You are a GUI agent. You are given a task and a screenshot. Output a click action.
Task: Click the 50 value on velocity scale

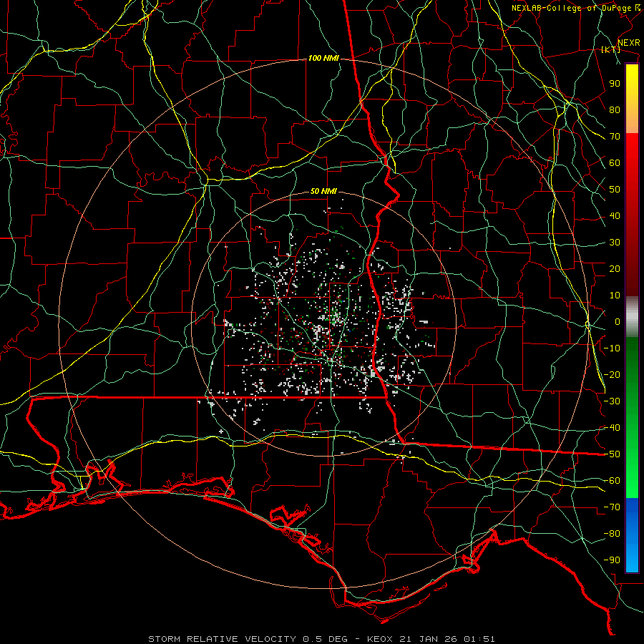point(615,190)
